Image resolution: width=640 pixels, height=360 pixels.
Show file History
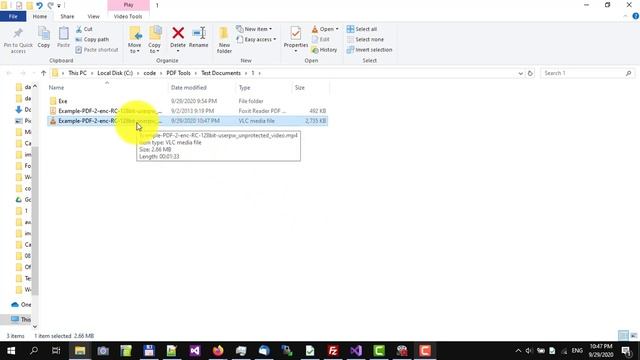324,50
